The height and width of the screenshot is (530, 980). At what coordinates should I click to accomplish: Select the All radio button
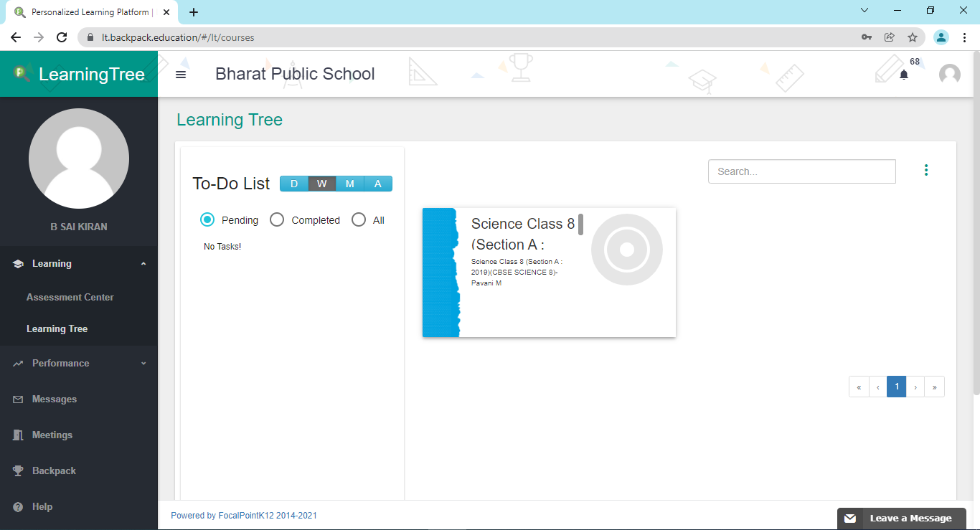[x=359, y=220]
